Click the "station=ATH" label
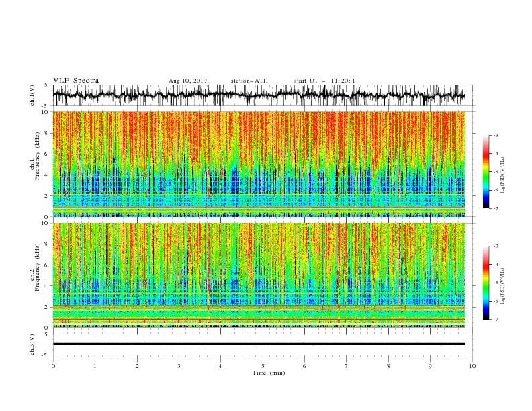 tap(249, 81)
